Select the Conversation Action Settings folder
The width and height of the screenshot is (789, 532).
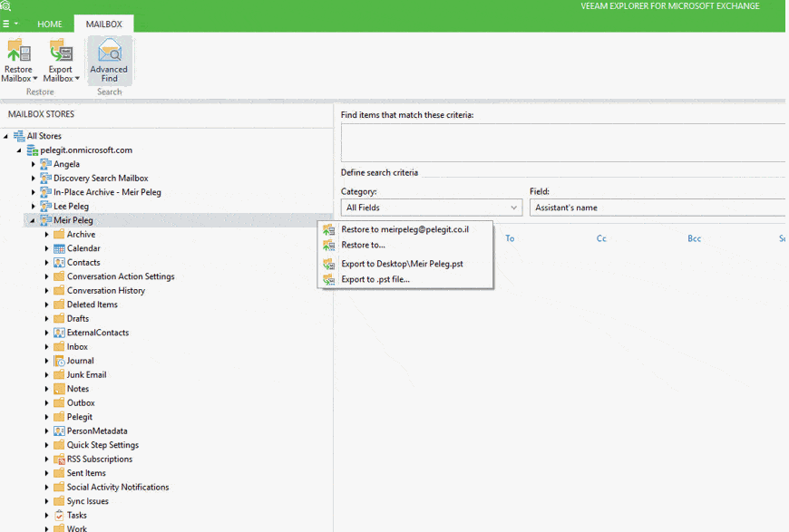tap(121, 276)
